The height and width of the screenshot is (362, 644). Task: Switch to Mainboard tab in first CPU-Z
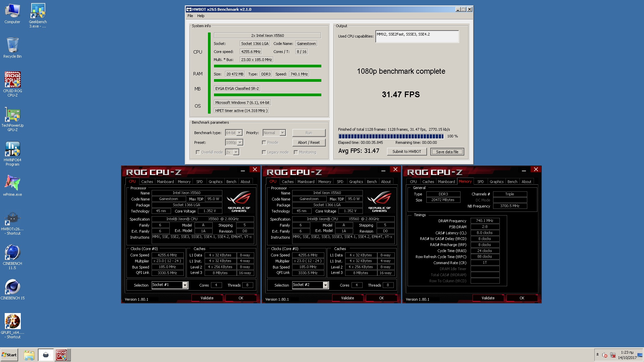[165, 182]
